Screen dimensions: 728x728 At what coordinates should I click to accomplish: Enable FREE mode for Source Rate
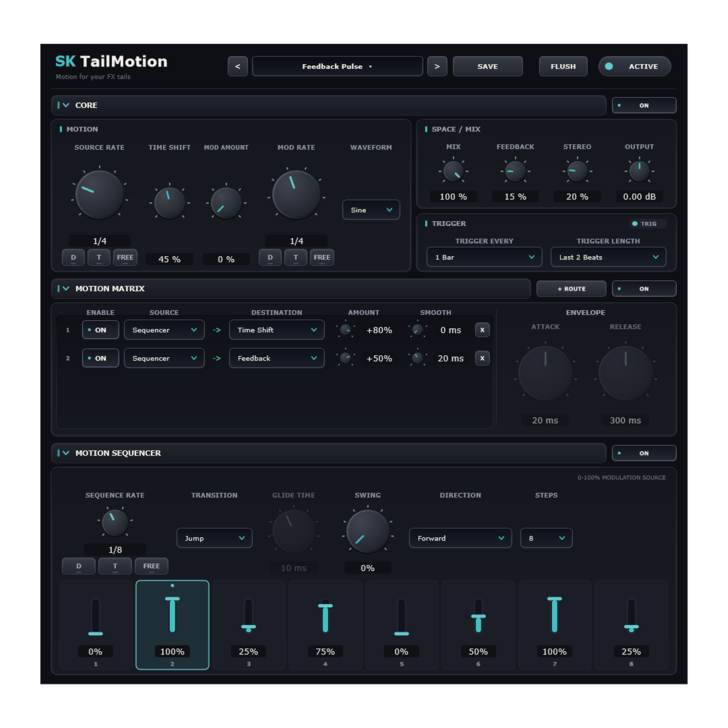(125, 257)
